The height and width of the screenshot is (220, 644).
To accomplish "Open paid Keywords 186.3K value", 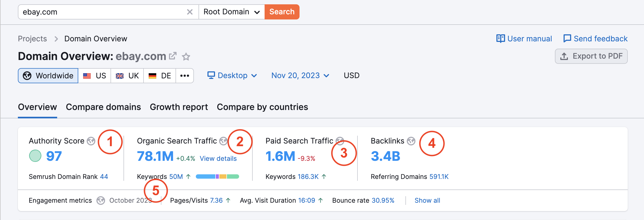I will (x=308, y=177).
